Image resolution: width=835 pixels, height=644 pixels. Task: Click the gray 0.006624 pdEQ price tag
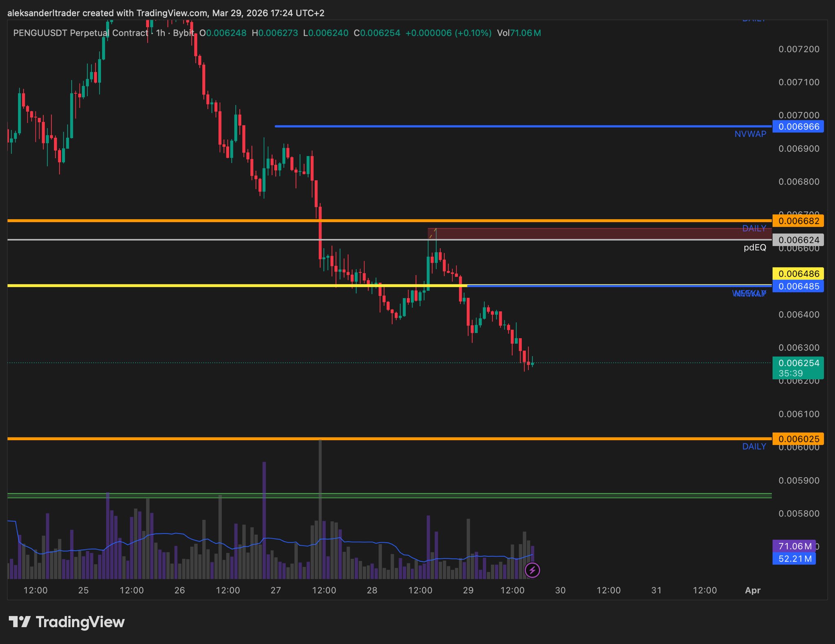[798, 240]
